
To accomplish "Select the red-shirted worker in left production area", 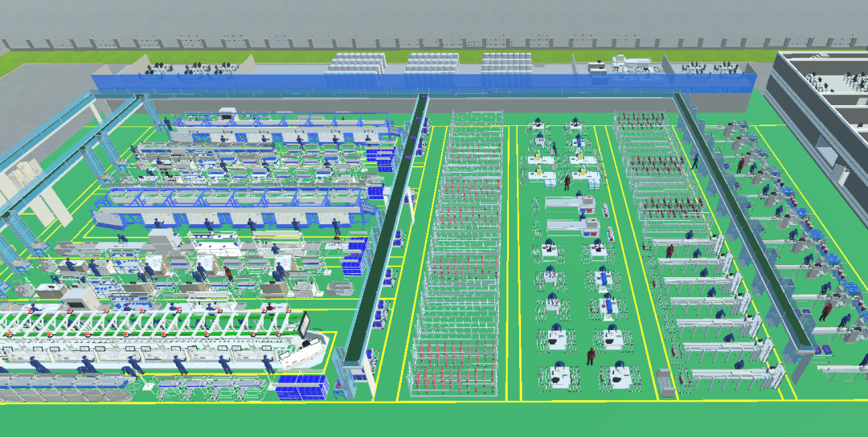I will pyautogui.click(x=228, y=275).
